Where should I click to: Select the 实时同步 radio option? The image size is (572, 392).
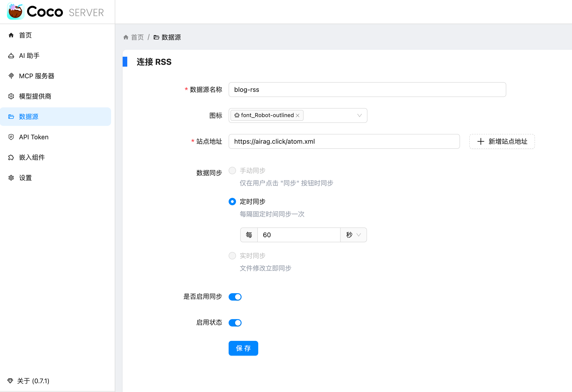[x=232, y=256]
